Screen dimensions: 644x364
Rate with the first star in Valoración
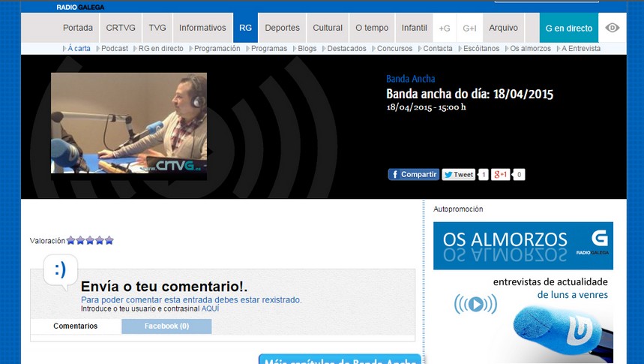71,240
